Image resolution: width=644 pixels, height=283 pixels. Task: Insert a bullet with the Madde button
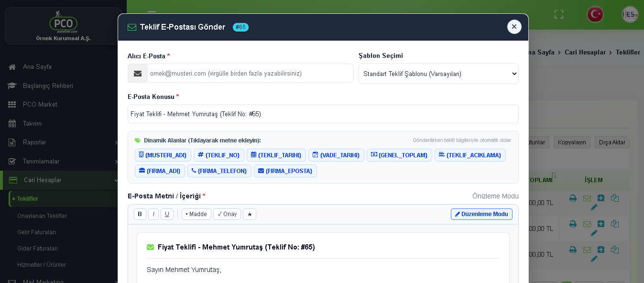196,214
